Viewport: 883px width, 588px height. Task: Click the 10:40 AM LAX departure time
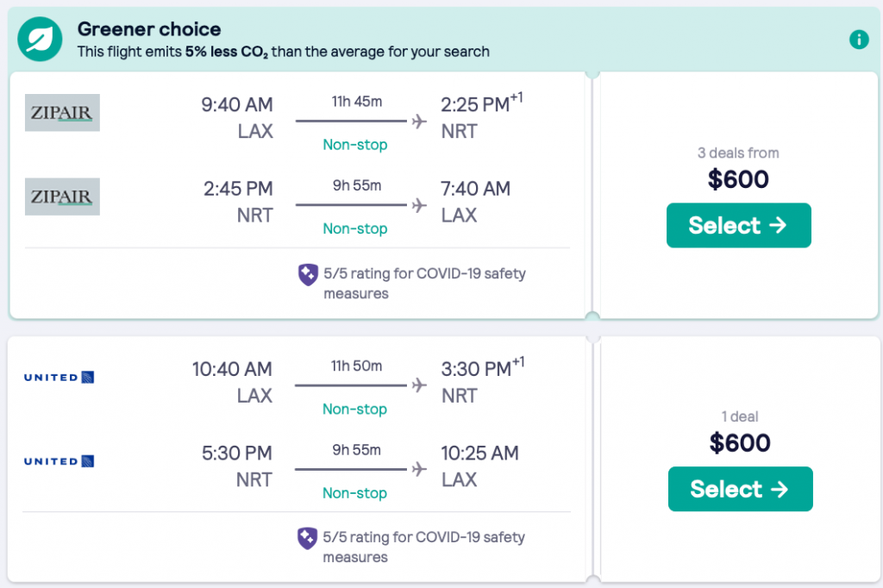(232, 369)
